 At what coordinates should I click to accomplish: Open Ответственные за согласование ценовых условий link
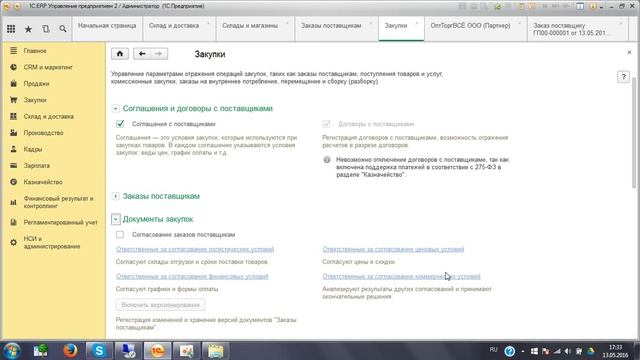393,249
